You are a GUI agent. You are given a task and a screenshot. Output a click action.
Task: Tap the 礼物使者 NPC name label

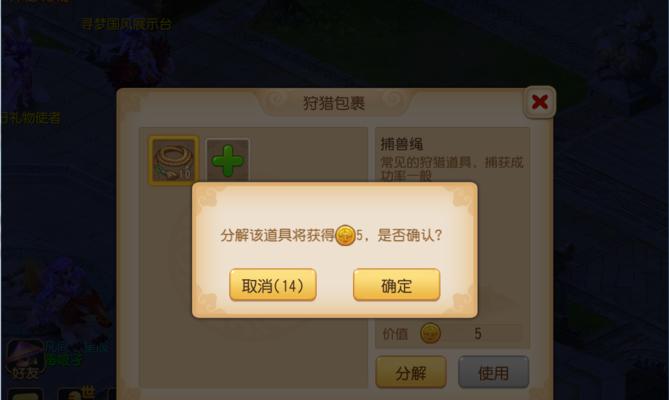(30, 118)
